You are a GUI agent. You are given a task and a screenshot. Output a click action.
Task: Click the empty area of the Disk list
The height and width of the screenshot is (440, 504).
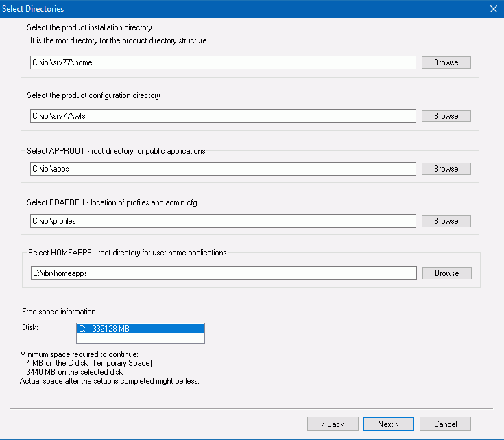tap(141, 338)
